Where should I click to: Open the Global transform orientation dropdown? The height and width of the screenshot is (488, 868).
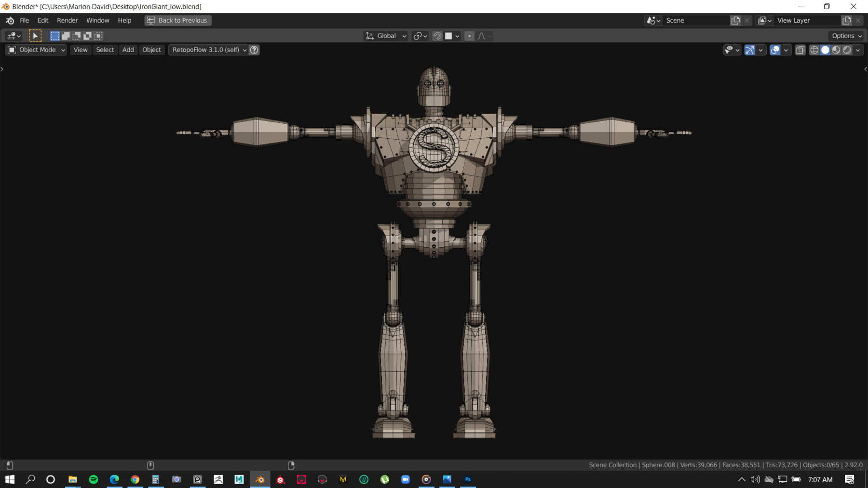click(385, 36)
